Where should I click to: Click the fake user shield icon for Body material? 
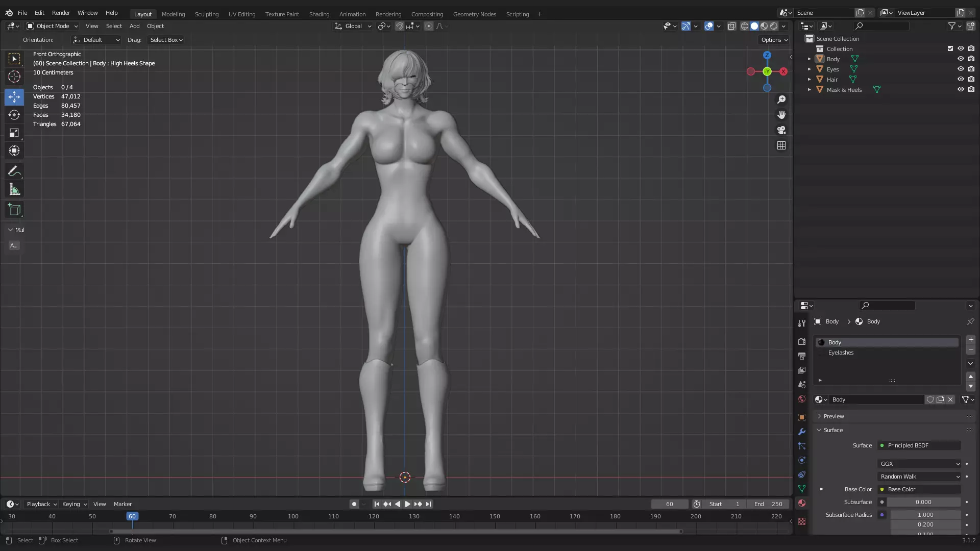click(930, 399)
